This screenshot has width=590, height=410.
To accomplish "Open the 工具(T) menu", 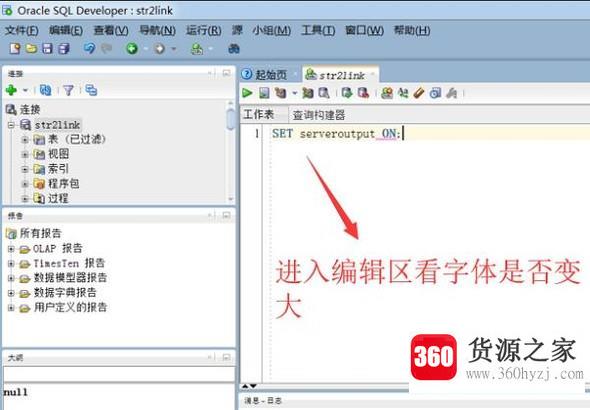I will [318, 30].
